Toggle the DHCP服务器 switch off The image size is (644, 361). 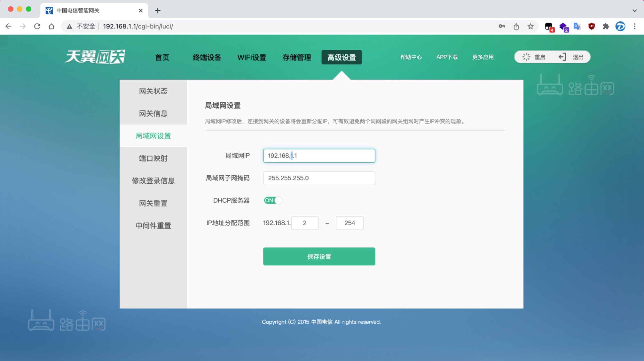[x=273, y=200]
